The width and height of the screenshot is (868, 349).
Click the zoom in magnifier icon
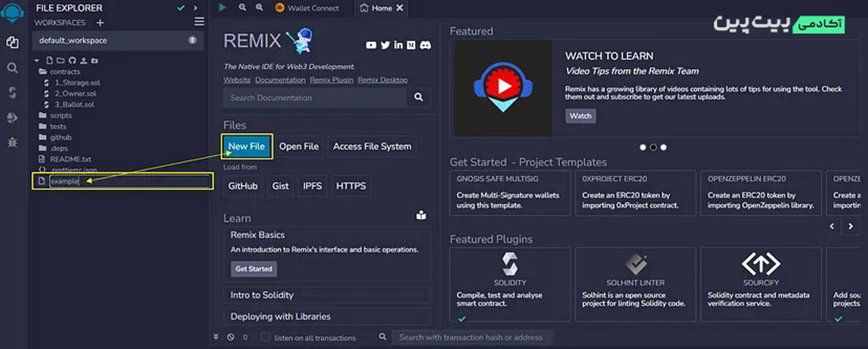(259, 7)
